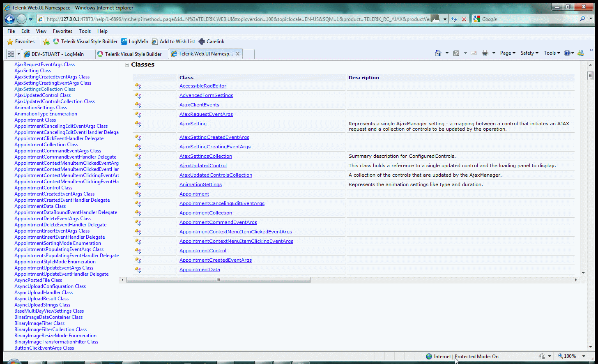Open Quick Tabs grid icon
This screenshot has width=598, height=364.
pos(11,54)
